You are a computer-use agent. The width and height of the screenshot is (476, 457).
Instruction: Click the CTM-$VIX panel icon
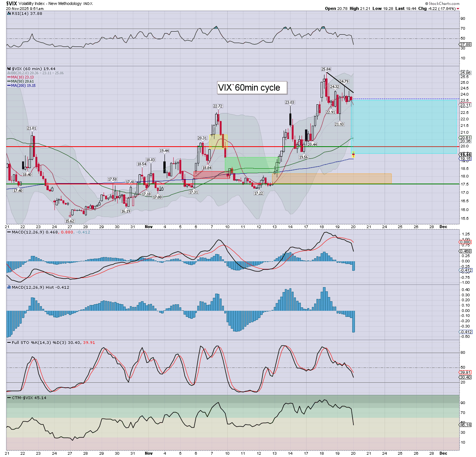click(x=9, y=398)
